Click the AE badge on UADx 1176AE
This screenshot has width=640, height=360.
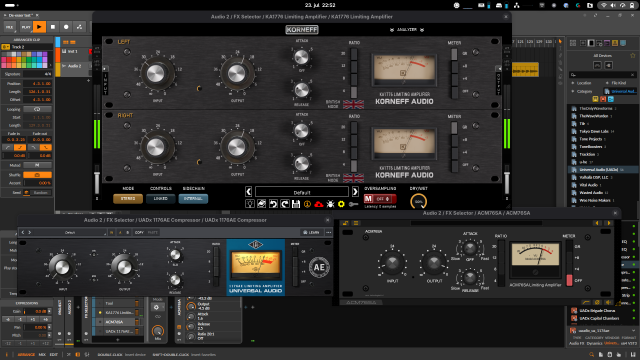pos(319,267)
